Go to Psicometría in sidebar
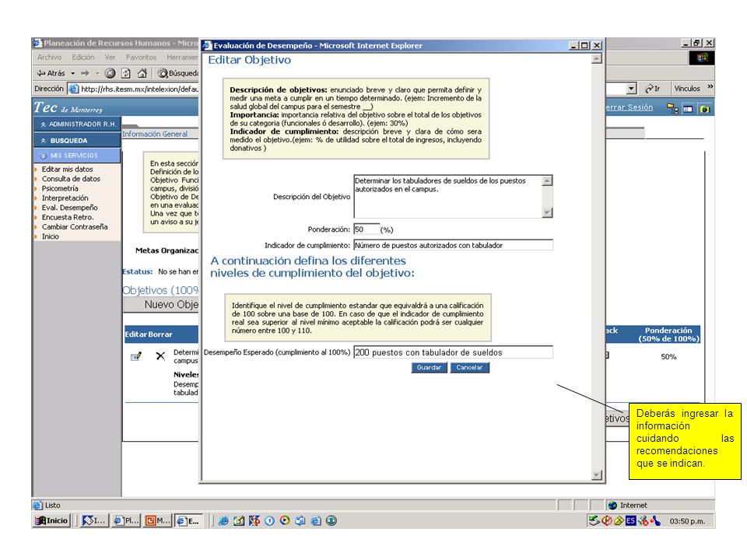This screenshot has width=747, height=560. [60, 188]
